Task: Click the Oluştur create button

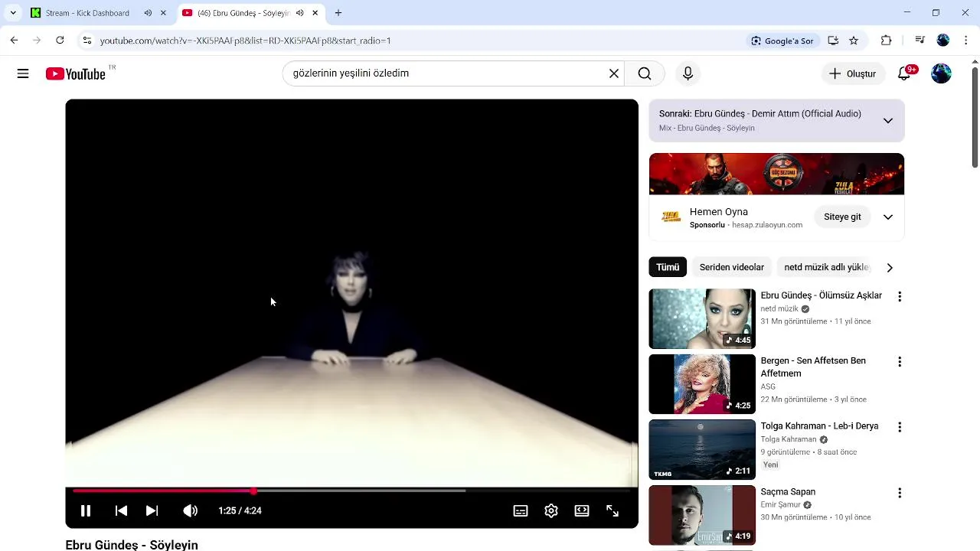Action: coord(853,73)
